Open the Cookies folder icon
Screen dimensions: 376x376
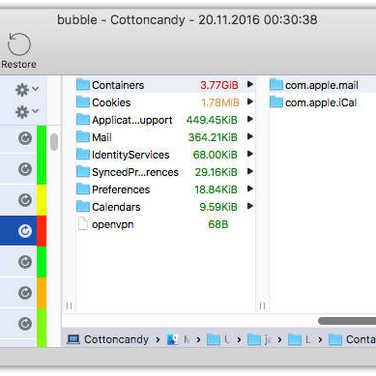click(83, 102)
